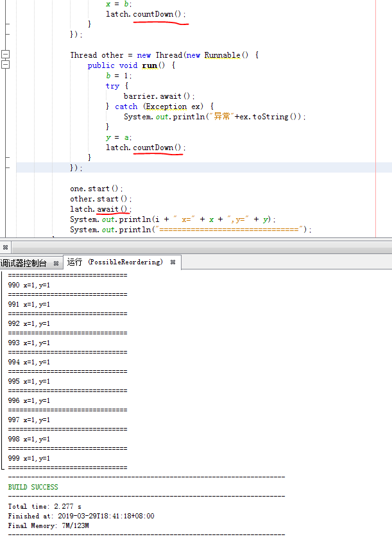Click the 'other.start();' line
This screenshot has height=546, width=392.
tap(101, 199)
